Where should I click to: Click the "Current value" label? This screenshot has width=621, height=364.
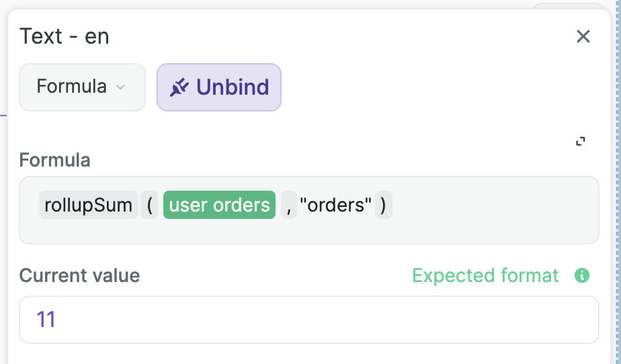point(79,275)
